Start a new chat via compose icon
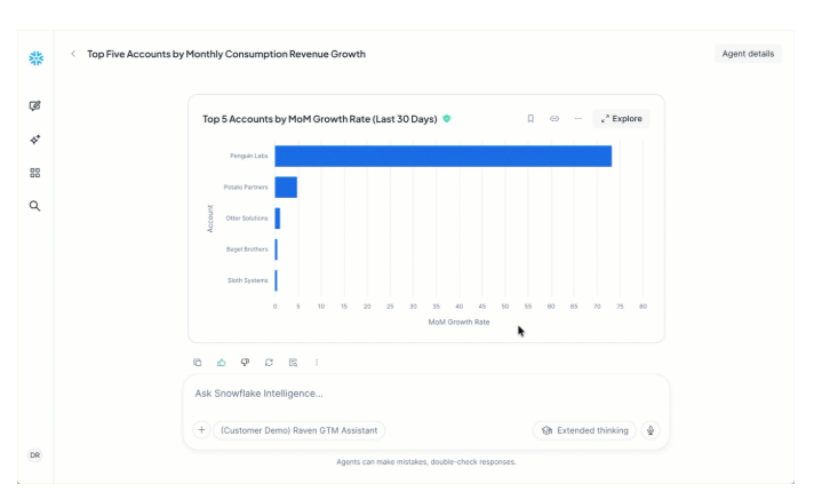Viewport: 830px width, 492px height. click(x=35, y=106)
